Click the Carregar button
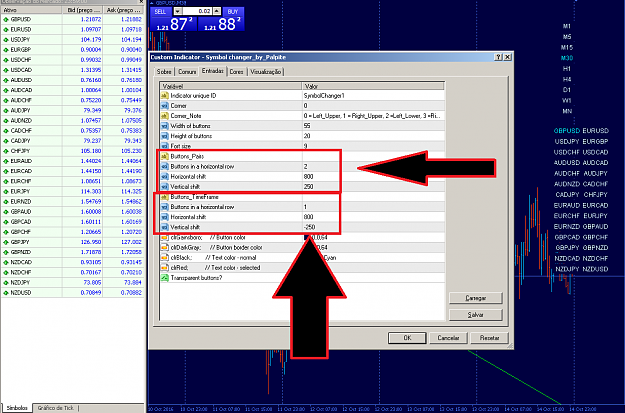Viewport: 625px width, 413px height. 476,298
